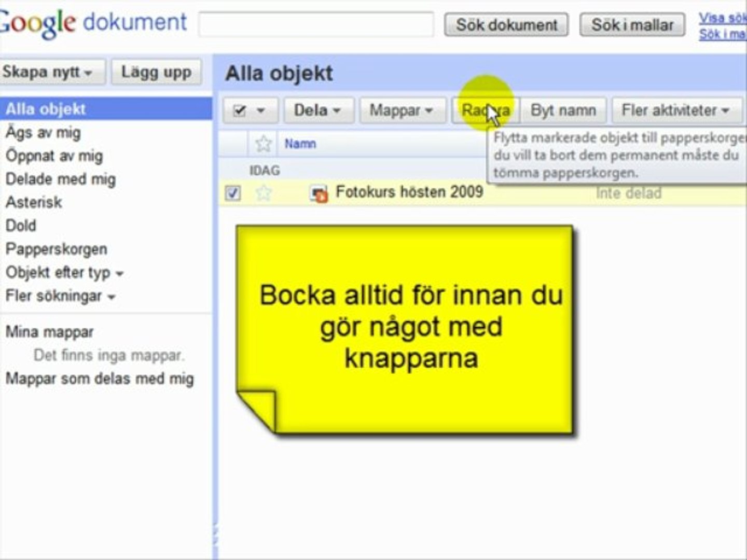Open Papperskorgen
The height and width of the screenshot is (560, 747).
[x=56, y=249]
